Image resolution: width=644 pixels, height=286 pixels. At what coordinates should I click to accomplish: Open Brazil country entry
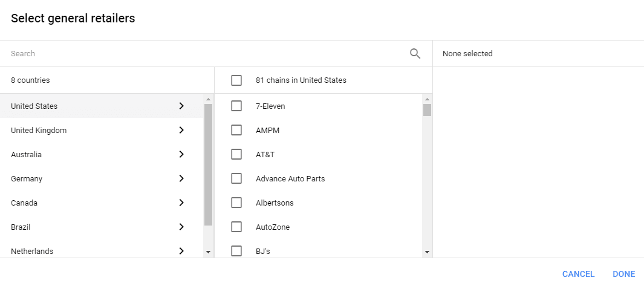(102, 227)
